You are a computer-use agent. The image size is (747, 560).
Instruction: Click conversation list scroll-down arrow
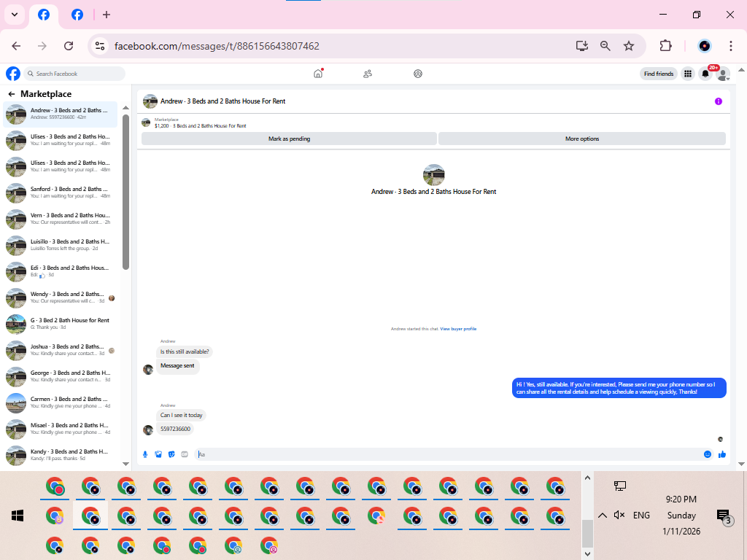(x=125, y=464)
